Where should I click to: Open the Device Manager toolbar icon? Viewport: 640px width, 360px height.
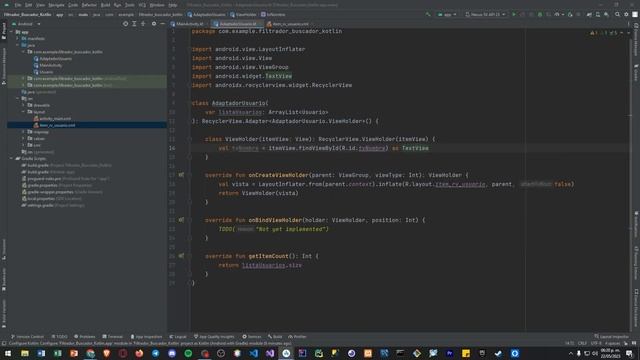pos(598,14)
